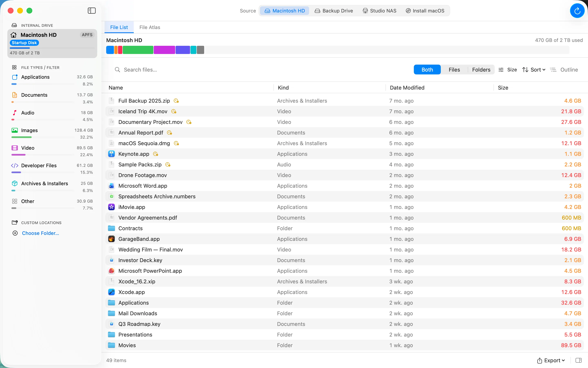
Task: Toggle the sidebar visibility icon
Action: [92, 11]
